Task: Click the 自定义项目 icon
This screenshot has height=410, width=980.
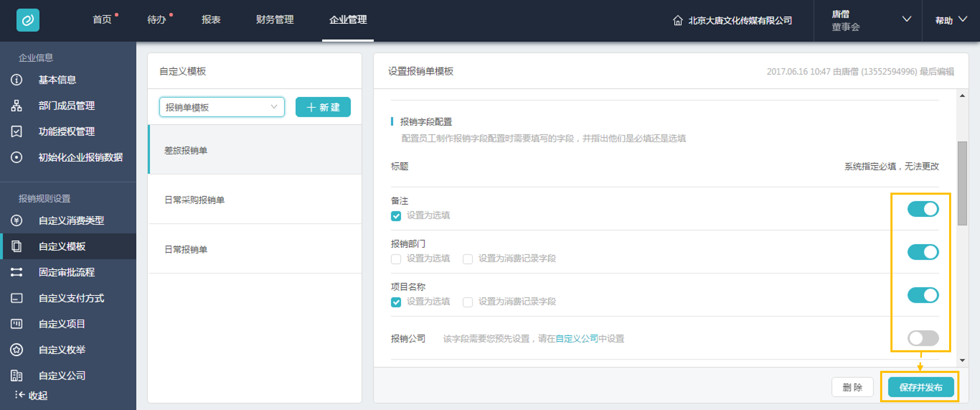Action: (x=16, y=324)
